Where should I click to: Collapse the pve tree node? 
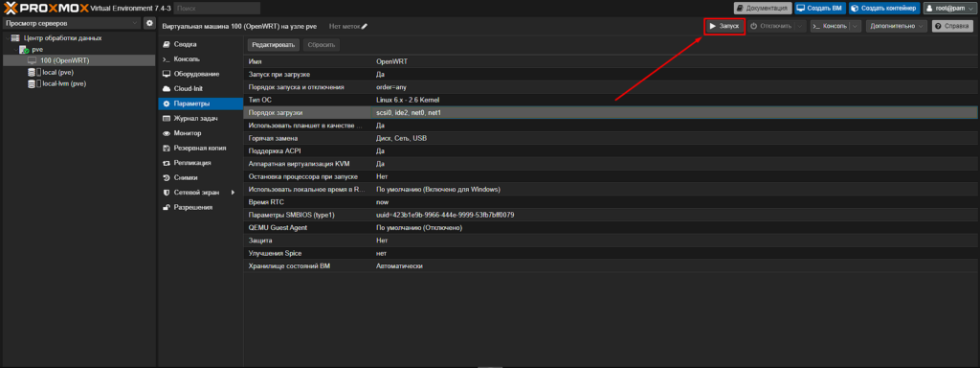pos(15,50)
